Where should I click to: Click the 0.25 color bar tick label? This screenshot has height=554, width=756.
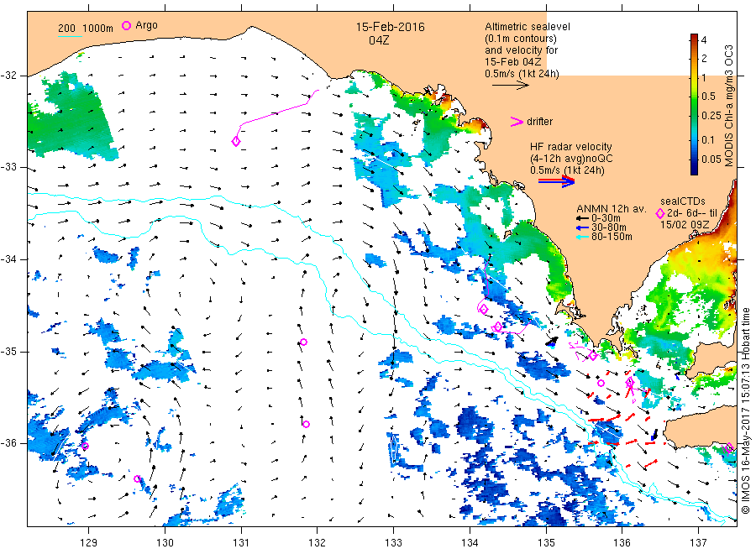click(x=711, y=116)
